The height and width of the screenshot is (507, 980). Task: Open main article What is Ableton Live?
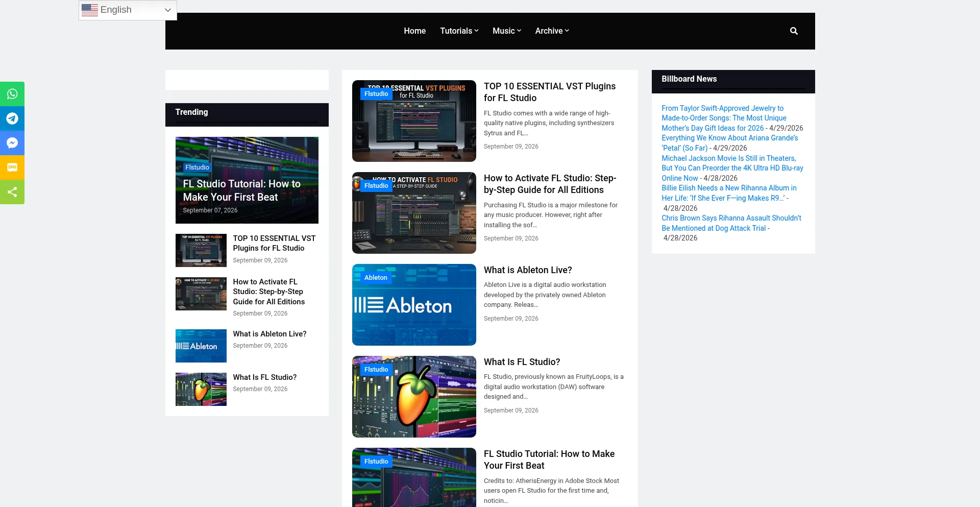click(x=528, y=270)
